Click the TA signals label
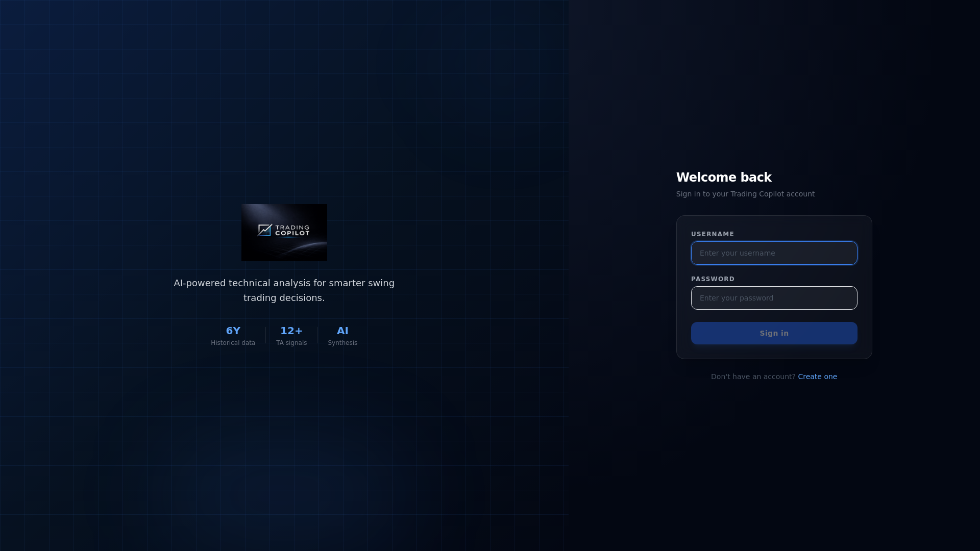 (x=291, y=343)
